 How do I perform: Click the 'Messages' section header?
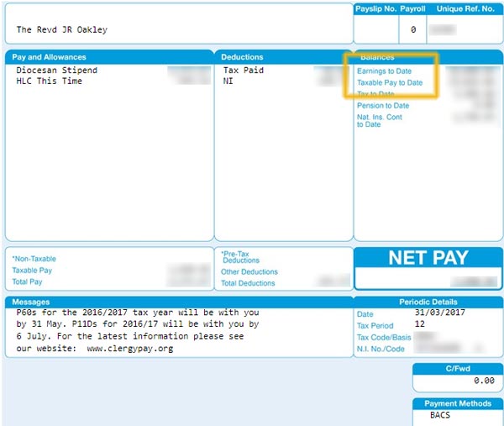tap(31, 302)
